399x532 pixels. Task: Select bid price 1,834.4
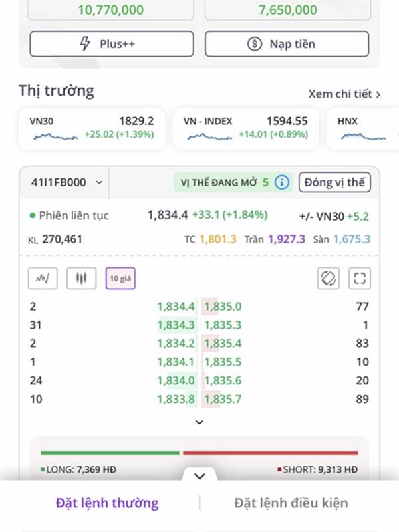[176, 307]
